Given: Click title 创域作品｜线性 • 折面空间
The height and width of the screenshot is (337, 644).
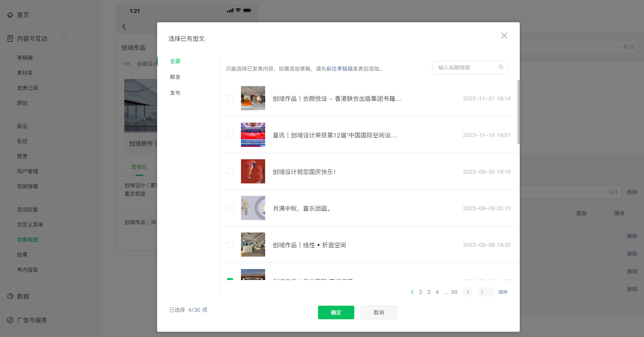Looking at the screenshot, I should click(309, 245).
